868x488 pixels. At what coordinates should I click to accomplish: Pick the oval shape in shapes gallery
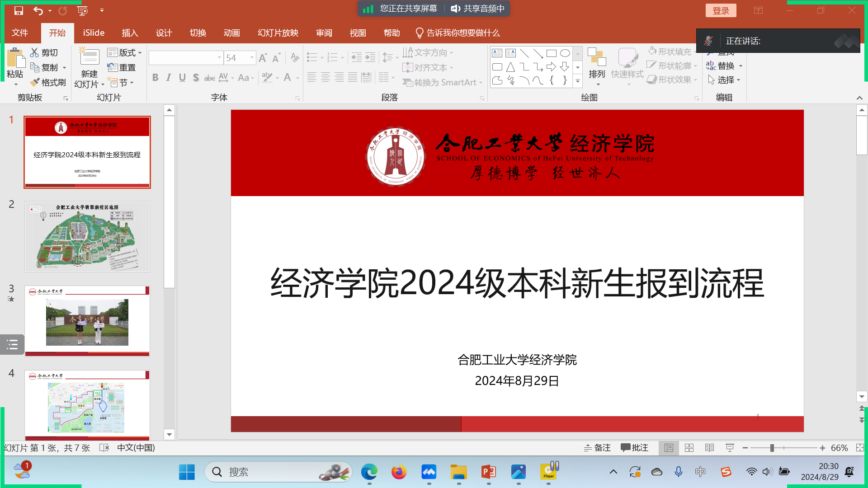(565, 53)
